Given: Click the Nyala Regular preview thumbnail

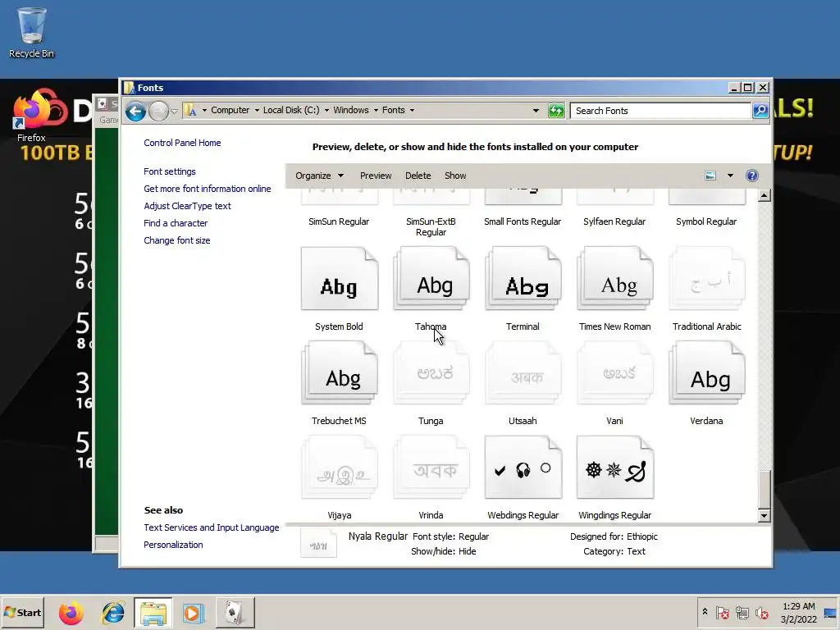Looking at the screenshot, I should (319, 543).
